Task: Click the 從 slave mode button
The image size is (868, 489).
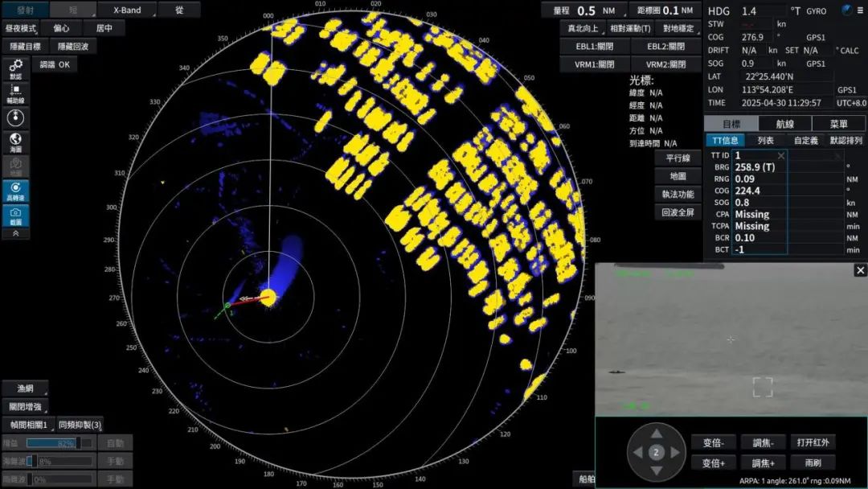Action: (179, 10)
